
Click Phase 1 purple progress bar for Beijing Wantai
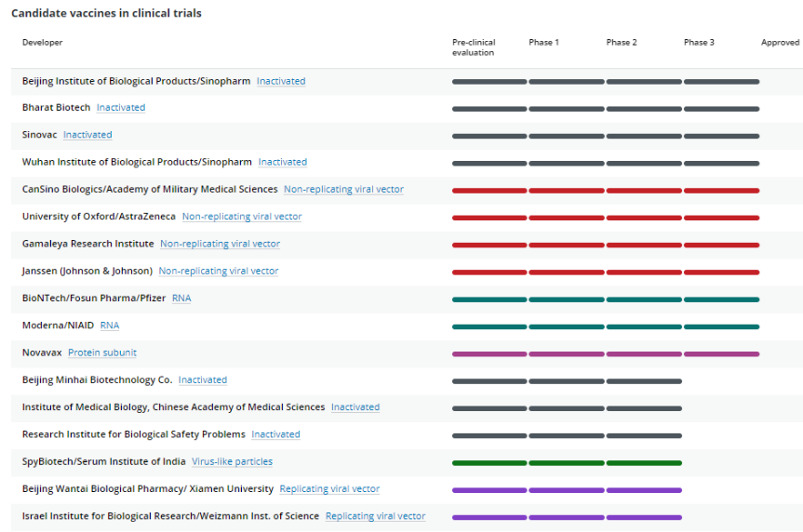[x=567, y=490]
